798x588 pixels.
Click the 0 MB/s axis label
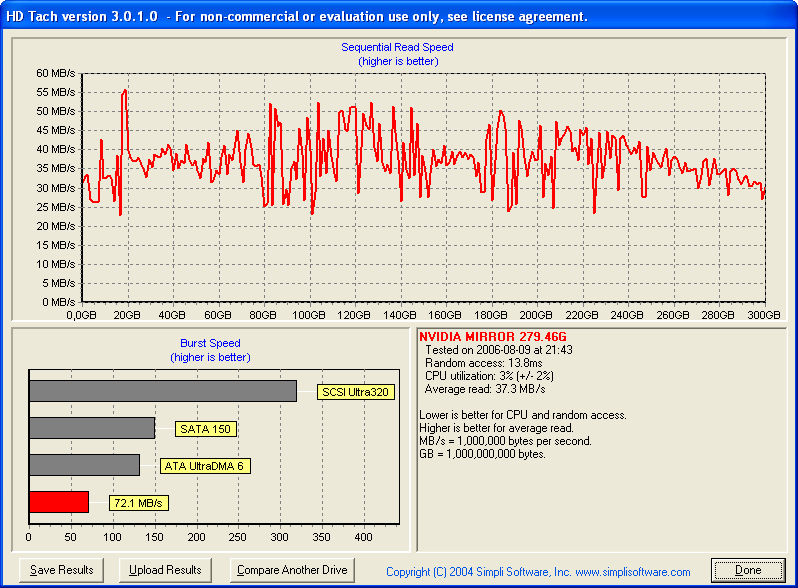(59, 302)
